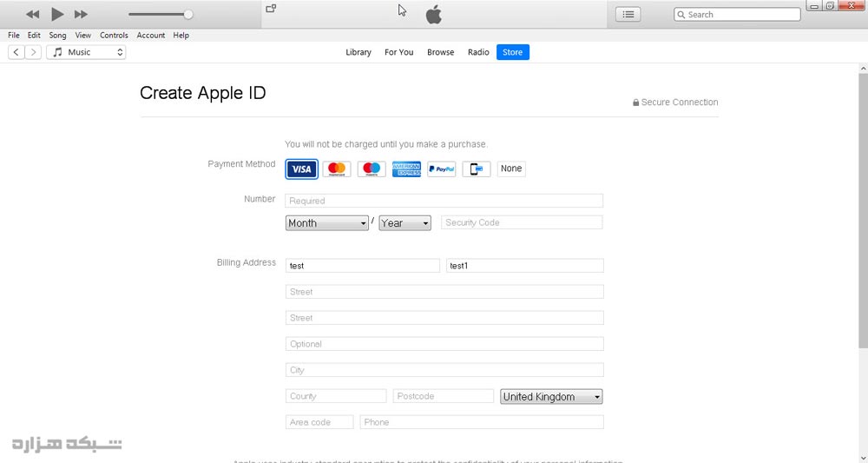Click the City field

click(x=444, y=369)
